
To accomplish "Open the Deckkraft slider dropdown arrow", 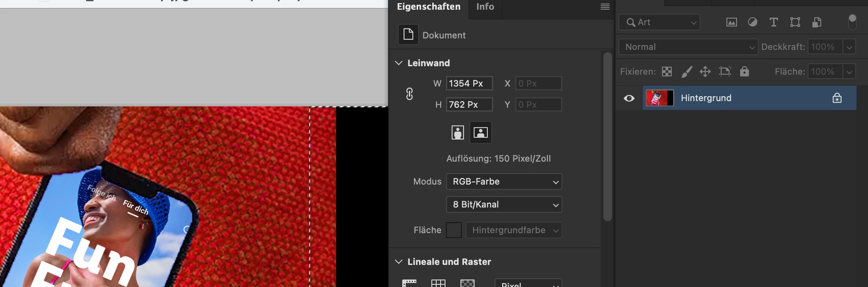I will pos(849,47).
